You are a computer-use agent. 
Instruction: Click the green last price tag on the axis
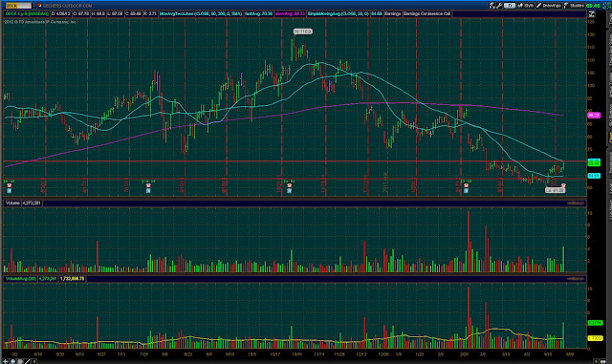click(594, 162)
